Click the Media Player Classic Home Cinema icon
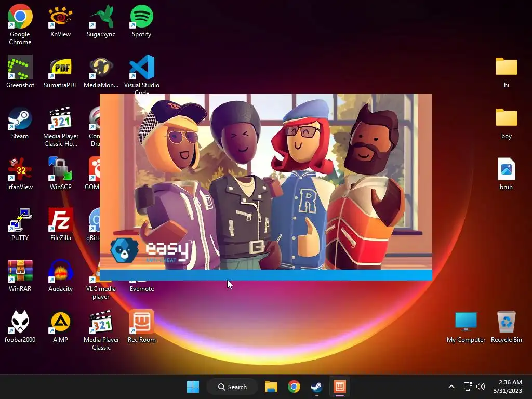This screenshot has height=399, width=532. pos(61,126)
